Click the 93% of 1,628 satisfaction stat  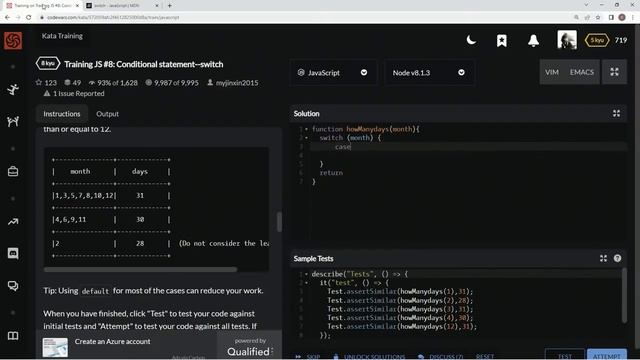coord(113,82)
